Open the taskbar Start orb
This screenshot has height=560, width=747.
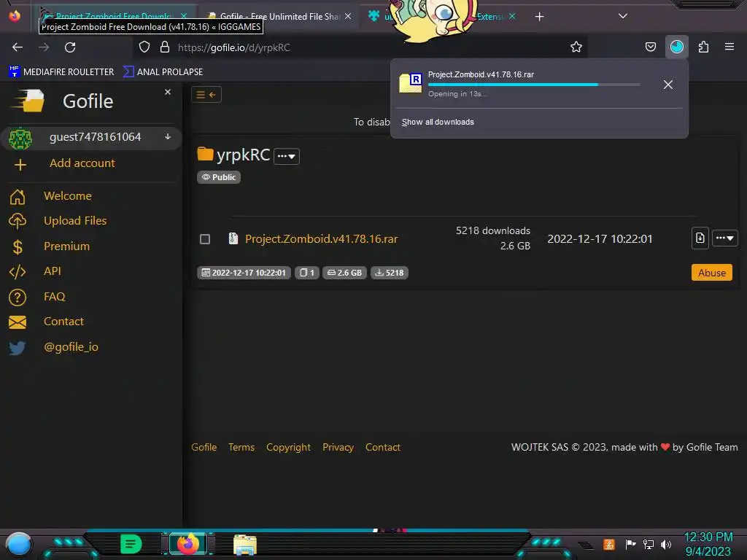pyautogui.click(x=19, y=544)
